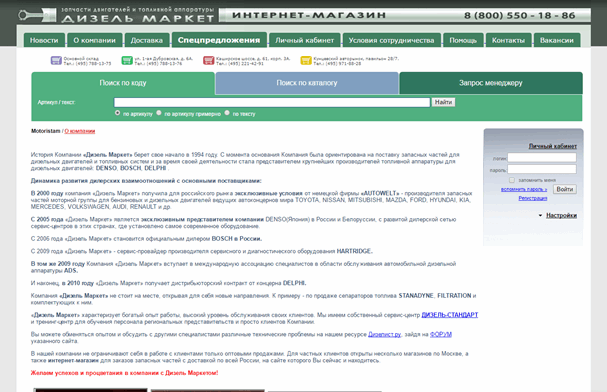Open the Помощь menu tab
607x392 pixels.
click(x=463, y=40)
